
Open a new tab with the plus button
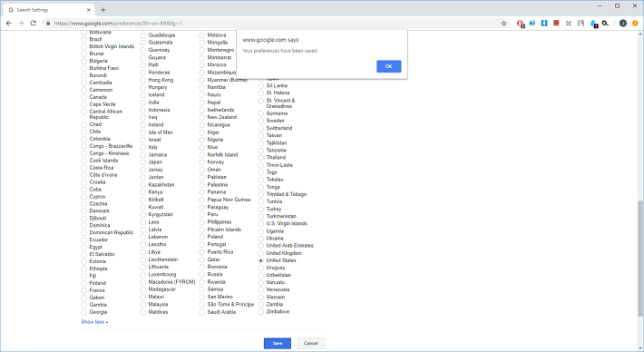pos(103,10)
